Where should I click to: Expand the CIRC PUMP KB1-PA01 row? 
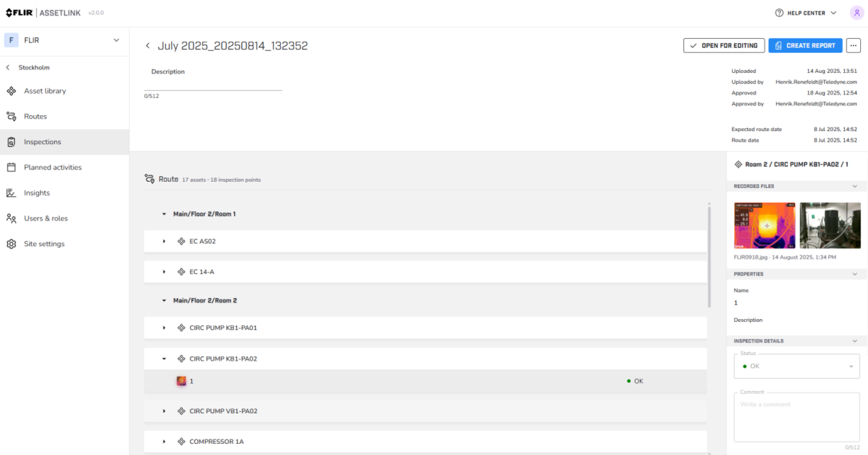[x=164, y=328]
